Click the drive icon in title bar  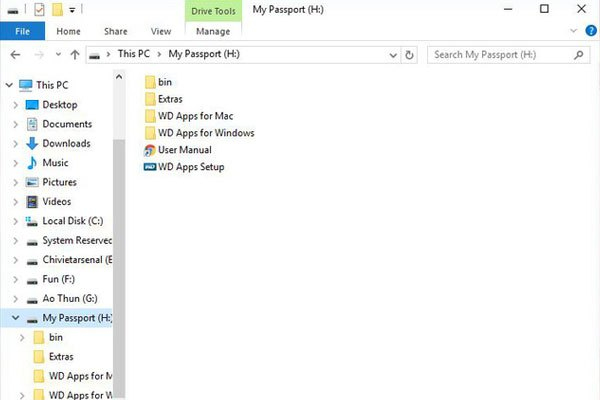coord(13,10)
